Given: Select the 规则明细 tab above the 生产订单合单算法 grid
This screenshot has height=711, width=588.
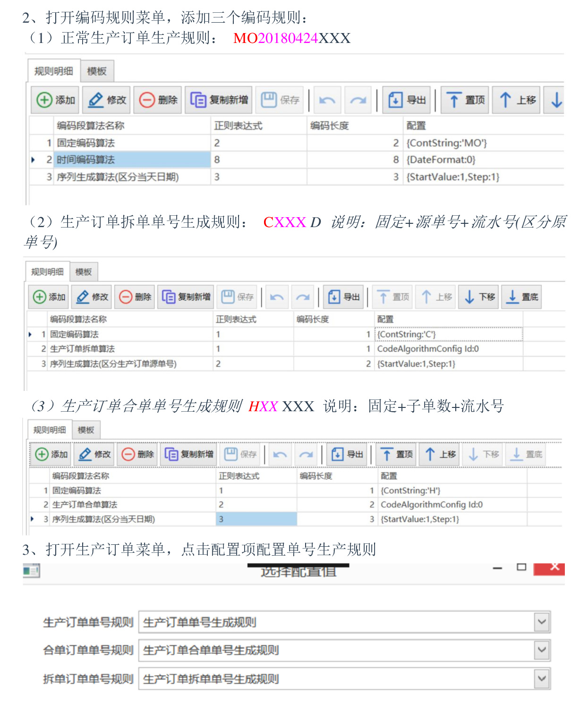Looking at the screenshot, I should coord(50,430).
